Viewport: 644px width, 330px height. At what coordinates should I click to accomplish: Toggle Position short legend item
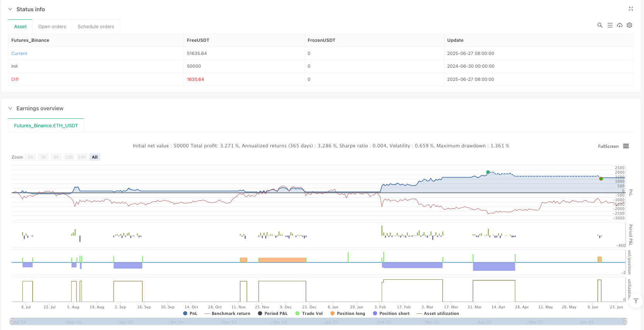point(391,313)
